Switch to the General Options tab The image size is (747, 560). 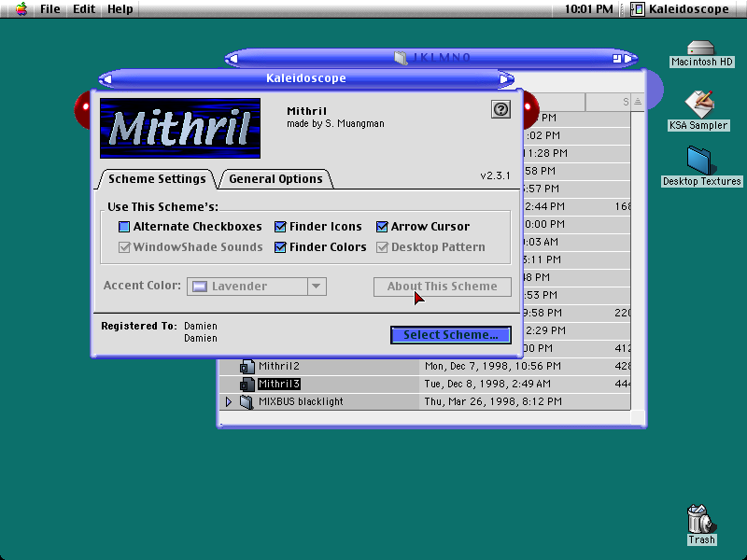tap(275, 179)
